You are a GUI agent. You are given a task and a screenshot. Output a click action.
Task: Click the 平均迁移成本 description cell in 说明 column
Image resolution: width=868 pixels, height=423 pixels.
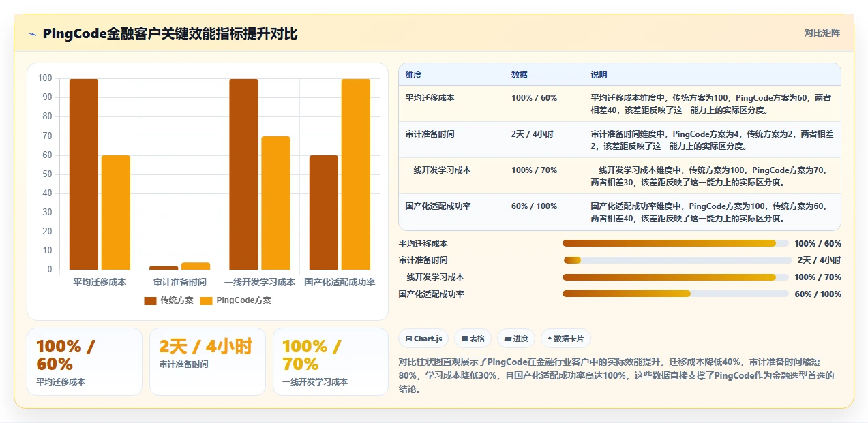click(x=711, y=104)
